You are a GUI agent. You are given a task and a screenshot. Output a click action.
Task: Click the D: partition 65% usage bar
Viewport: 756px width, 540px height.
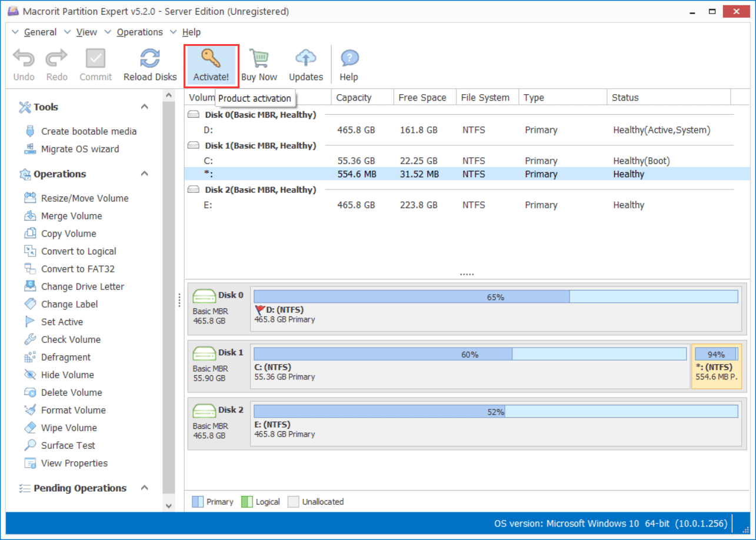pos(495,297)
